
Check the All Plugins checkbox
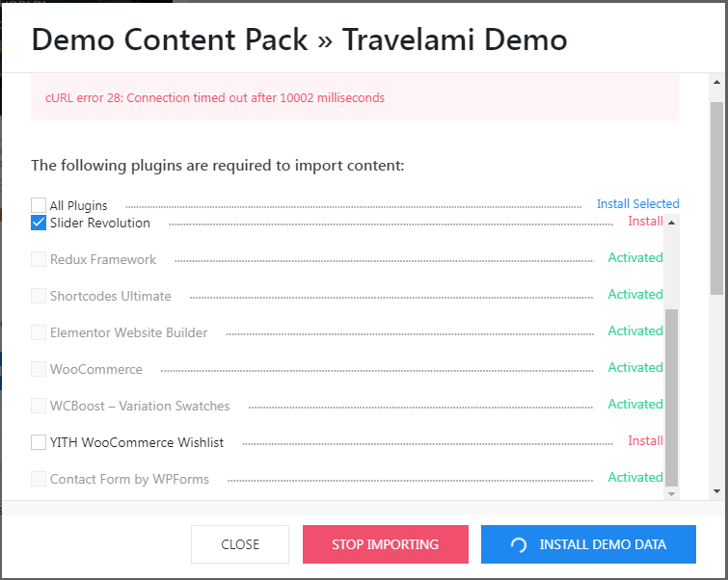click(39, 205)
